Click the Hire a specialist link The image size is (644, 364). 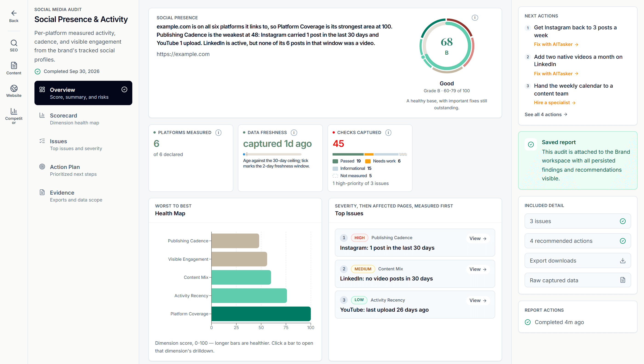(554, 103)
